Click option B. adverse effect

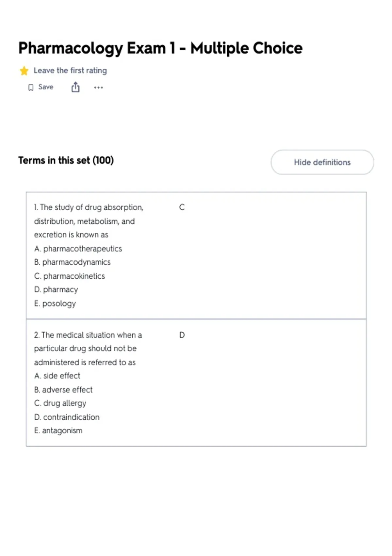[63, 390]
